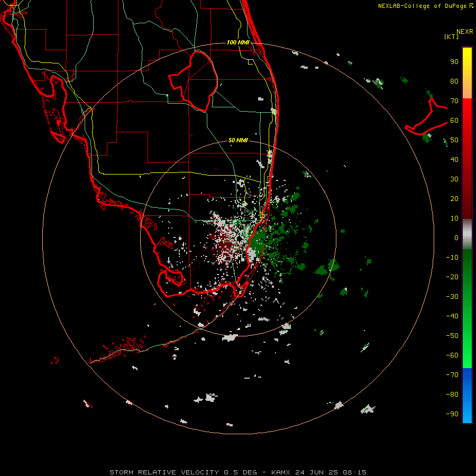Click the -60 value on the velocity scale
Viewport: 476px width, 476px height.
click(x=452, y=355)
